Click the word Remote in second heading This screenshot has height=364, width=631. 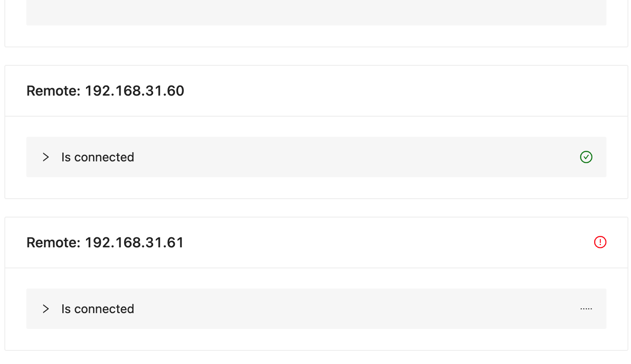pos(52,243)
